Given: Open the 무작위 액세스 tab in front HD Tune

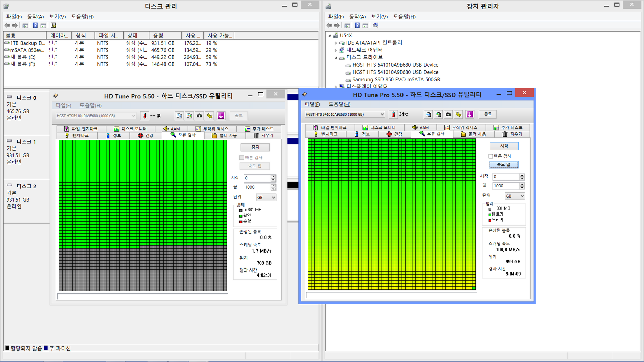Looking at the screenshot, I should (461, 128).
